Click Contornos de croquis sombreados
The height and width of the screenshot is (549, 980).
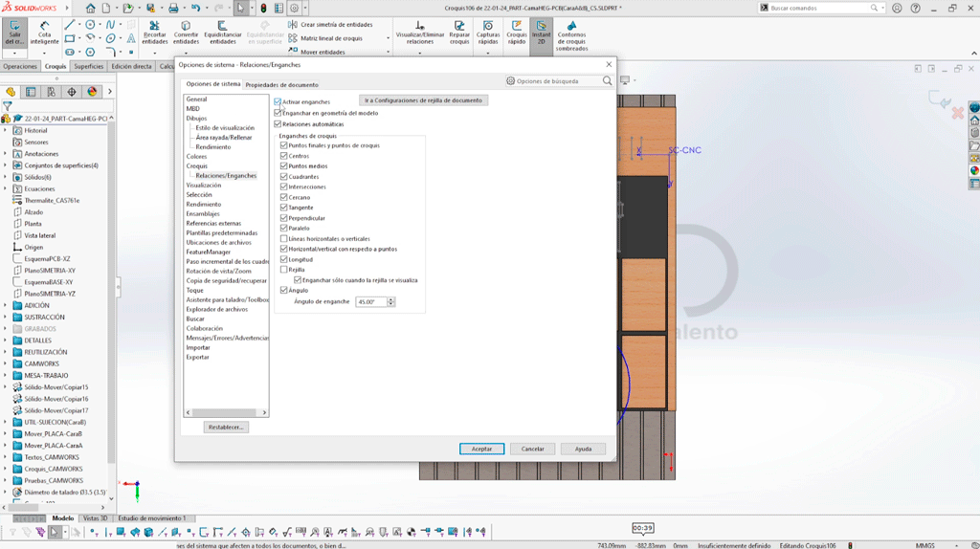(572, 35)
